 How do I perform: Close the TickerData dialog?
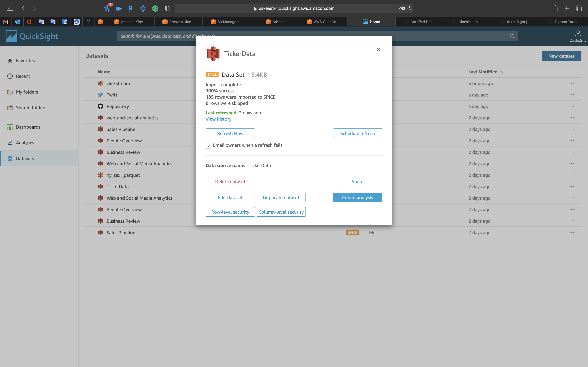(378, 50)
